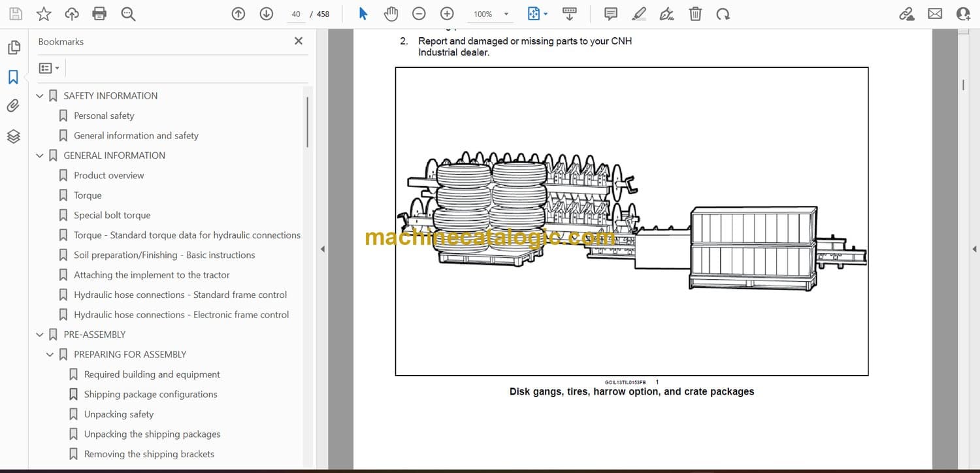Image resolution: width=980 pixels, height=473 pixels.
Task: Open the bookmarks options menu
Action: pos(49,68)
